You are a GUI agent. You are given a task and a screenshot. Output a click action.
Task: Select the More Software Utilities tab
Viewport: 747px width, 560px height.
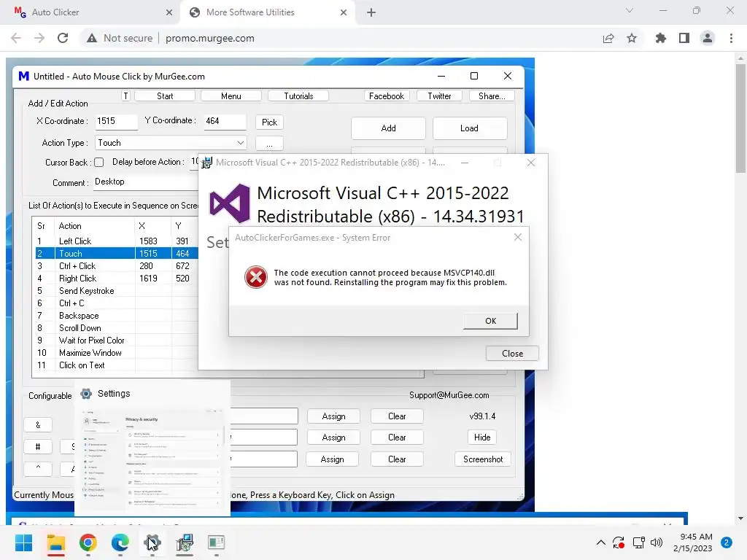pos(269,12)
